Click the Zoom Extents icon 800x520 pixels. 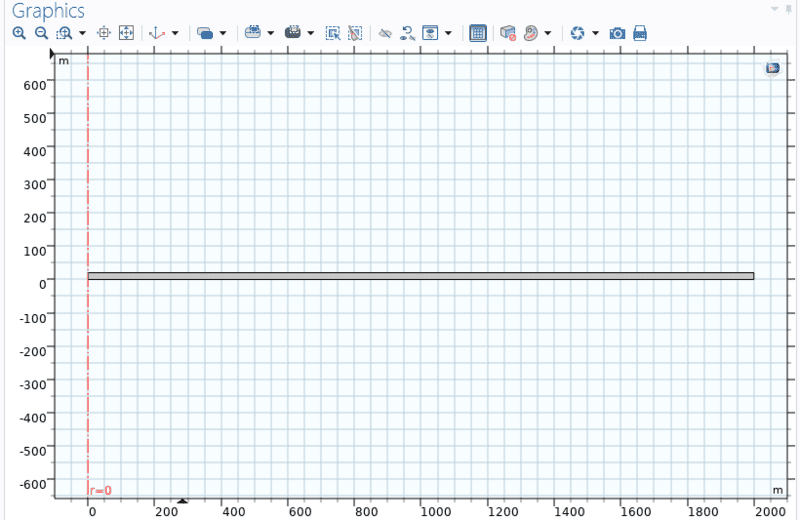[126, 33]
